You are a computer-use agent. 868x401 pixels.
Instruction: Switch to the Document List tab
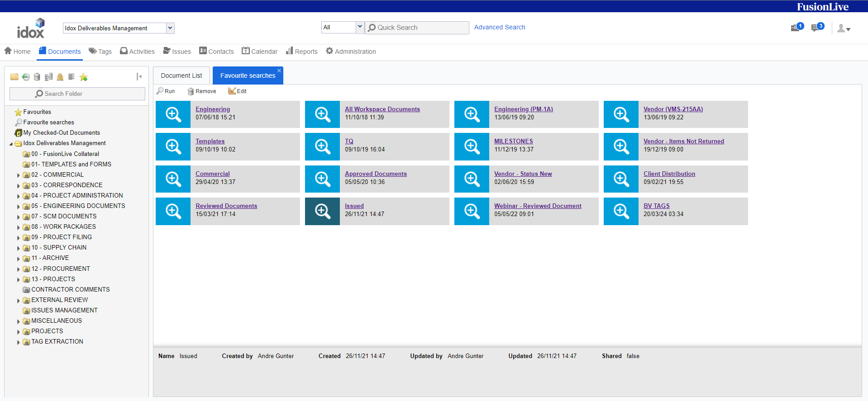pyautogui.click(x=181, y=75)
